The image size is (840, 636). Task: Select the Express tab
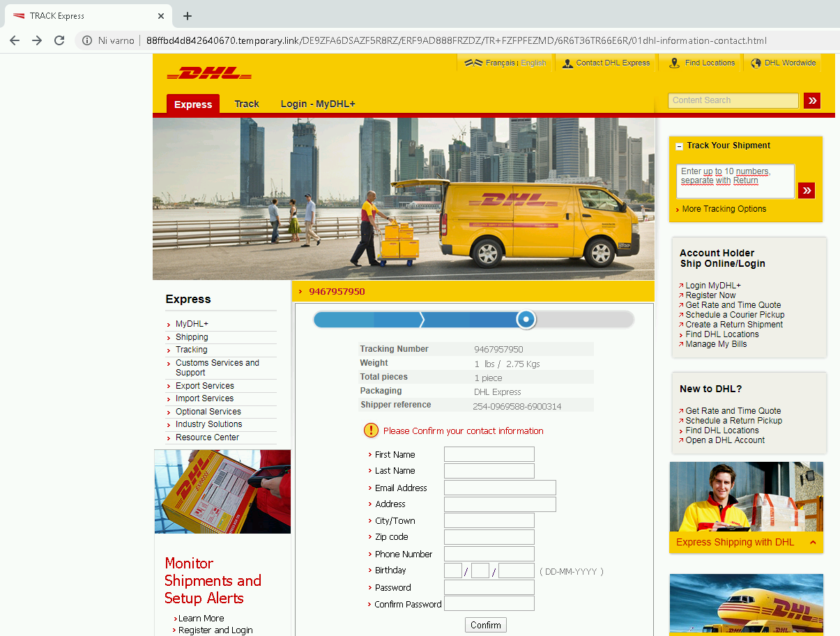(193, 104)
